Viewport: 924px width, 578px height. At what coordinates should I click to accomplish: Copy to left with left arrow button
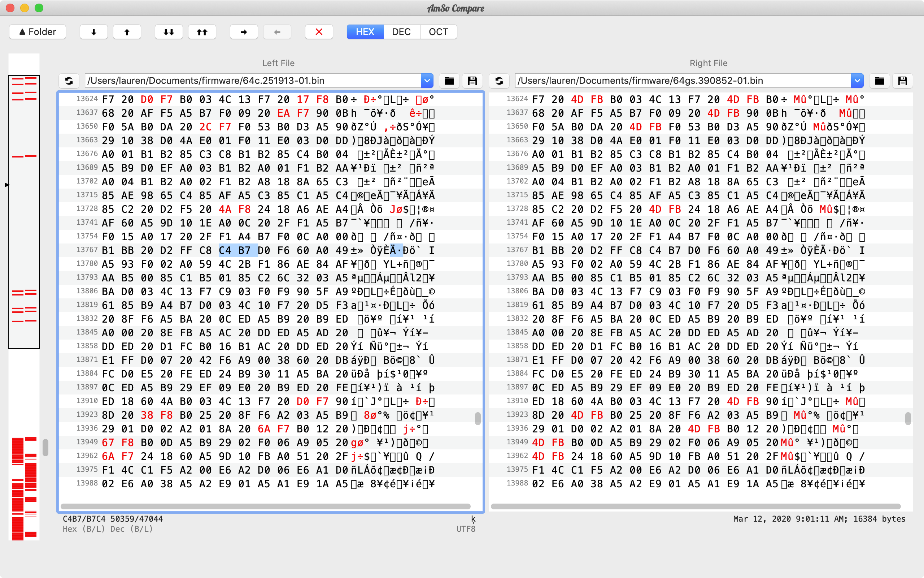[x=277, y=32]
